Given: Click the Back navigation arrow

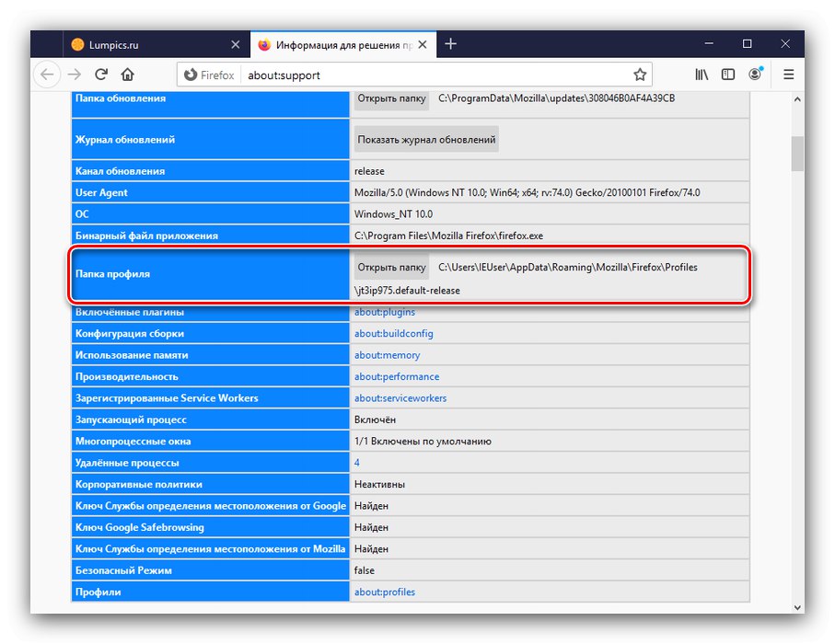Looking at the screenshot, I should (x=47, y=75).
